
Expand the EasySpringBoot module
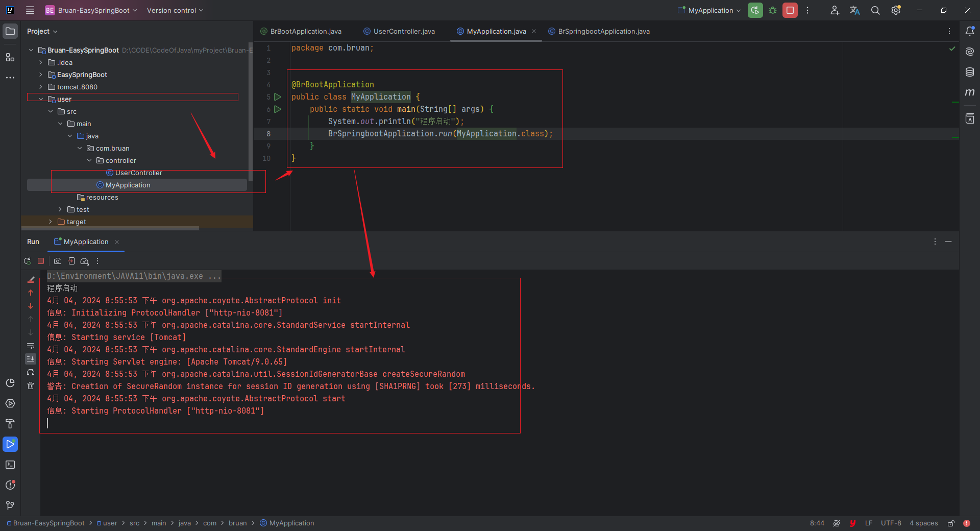41,75
